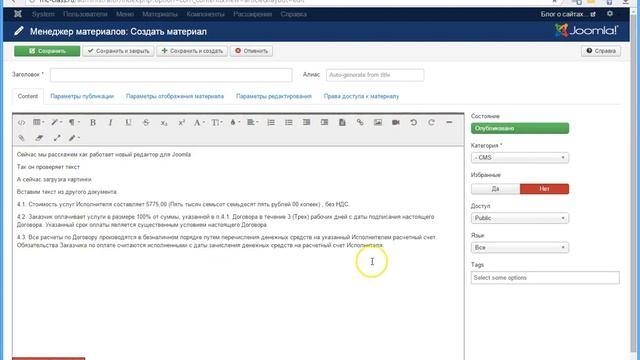
Task: Apply strikethrough formatting
Action: point(146,122)
